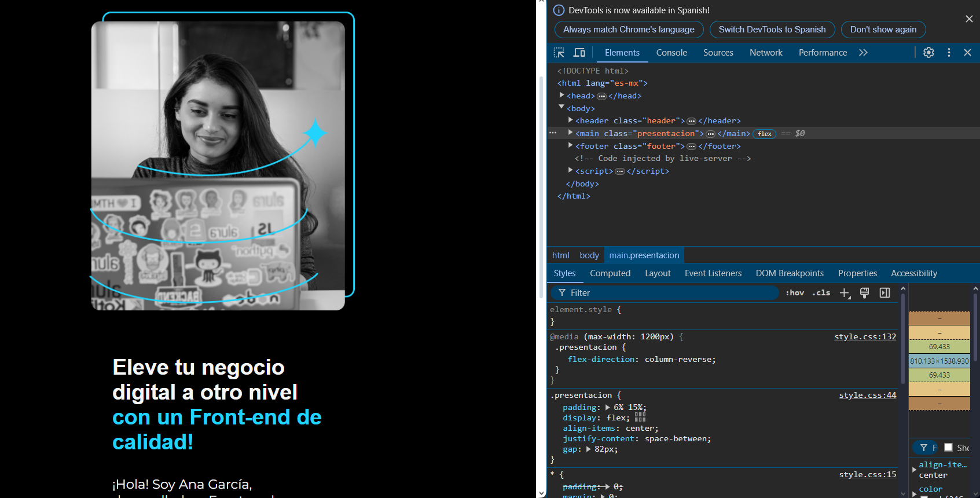The height and width of the screenshot is (498, 980).
Task: Toggle the .cls class editor button
Action: pyautogui.click(x=821, y=293)
